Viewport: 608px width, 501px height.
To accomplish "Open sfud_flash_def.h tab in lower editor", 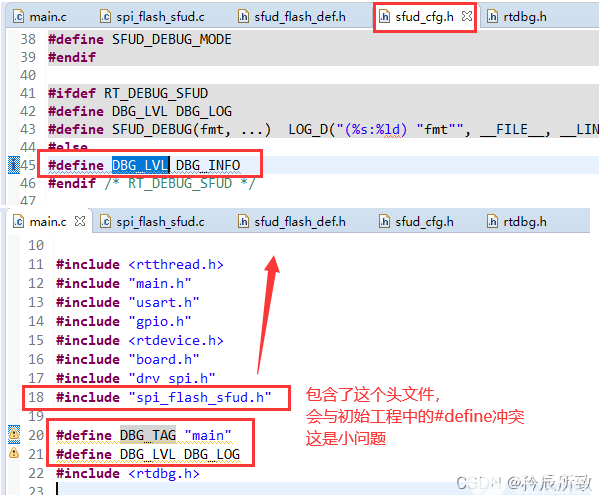I will coord(292,222).
